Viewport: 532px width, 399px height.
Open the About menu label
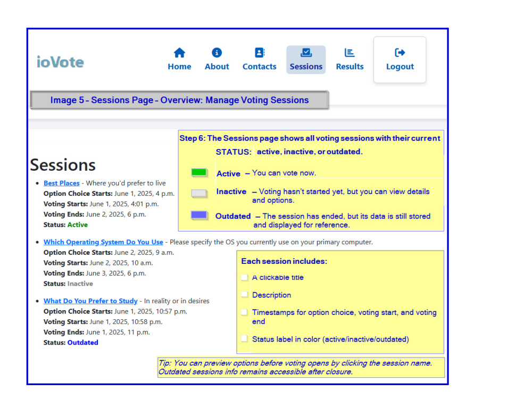point(217,66)
